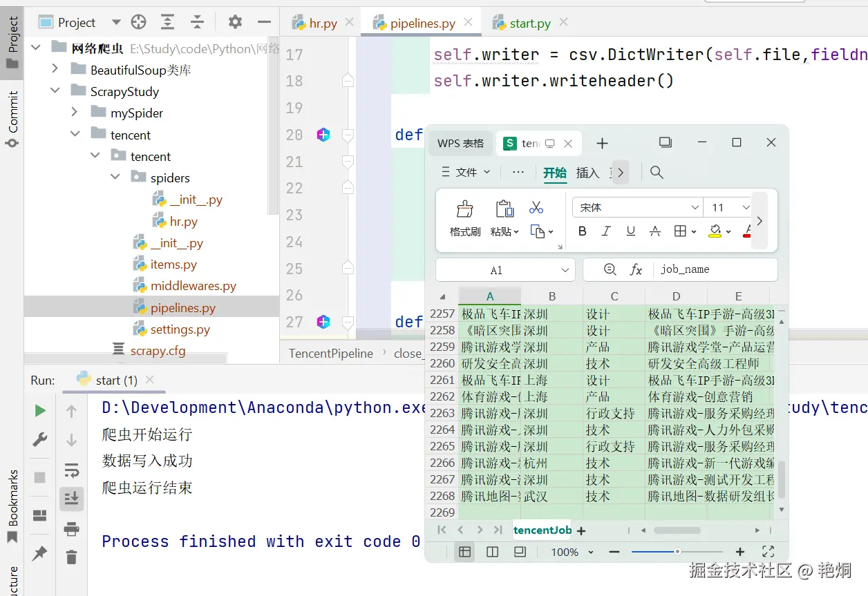The height and width of the screenshot is (596, 868).
Task: Open run configuration wrench icon in Run panel
Action: click(x=40, y=440)
